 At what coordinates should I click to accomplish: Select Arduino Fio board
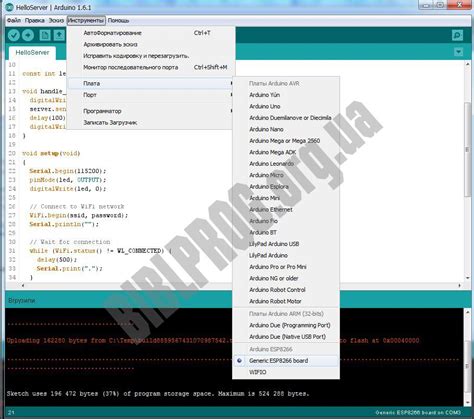tap(286, 221)
